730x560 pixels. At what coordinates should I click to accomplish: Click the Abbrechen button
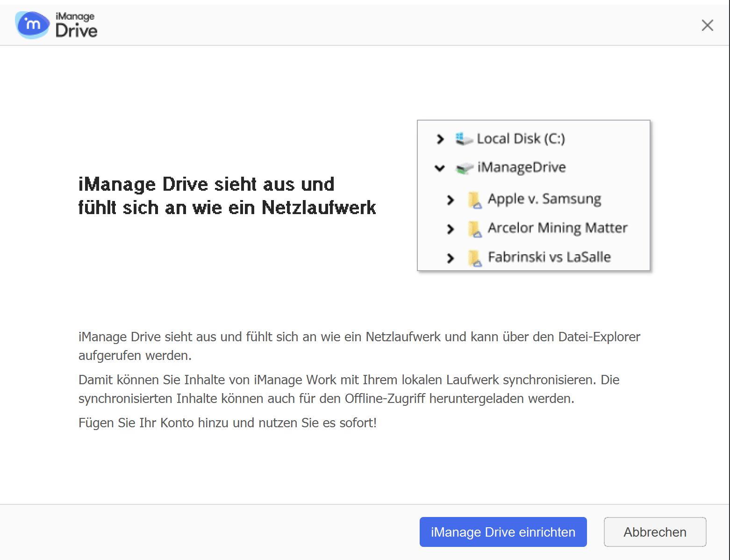655,532
